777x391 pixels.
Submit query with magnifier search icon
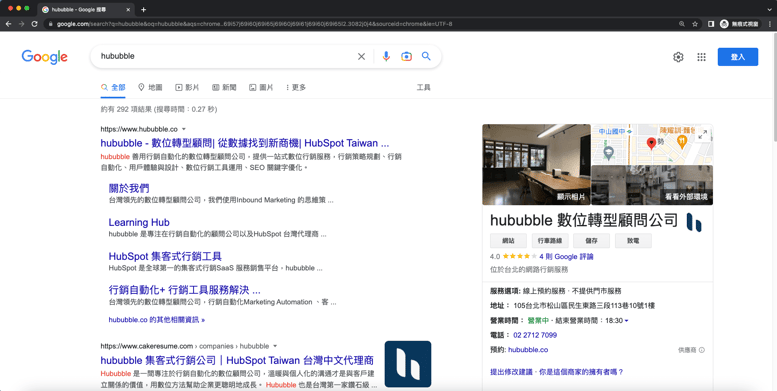point(426,56)
